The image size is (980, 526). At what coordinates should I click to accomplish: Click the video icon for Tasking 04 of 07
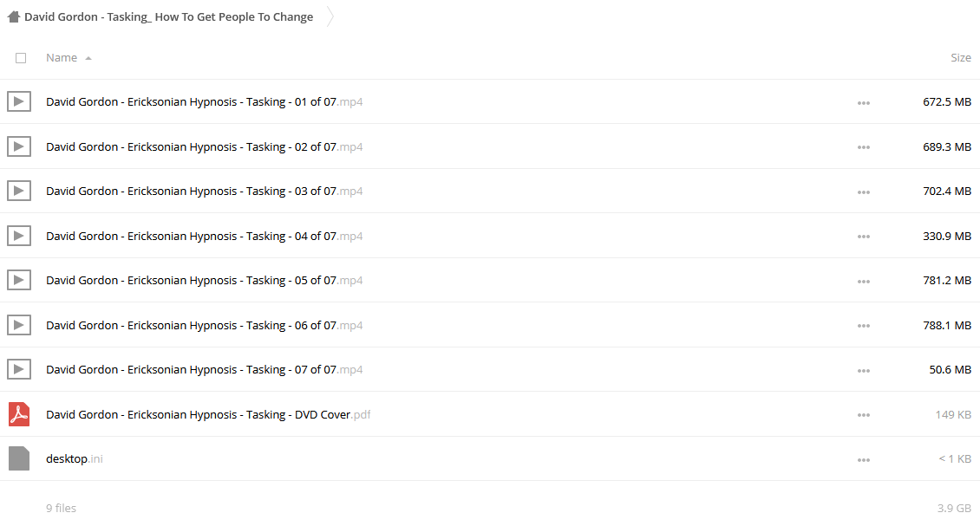(19, 236)
